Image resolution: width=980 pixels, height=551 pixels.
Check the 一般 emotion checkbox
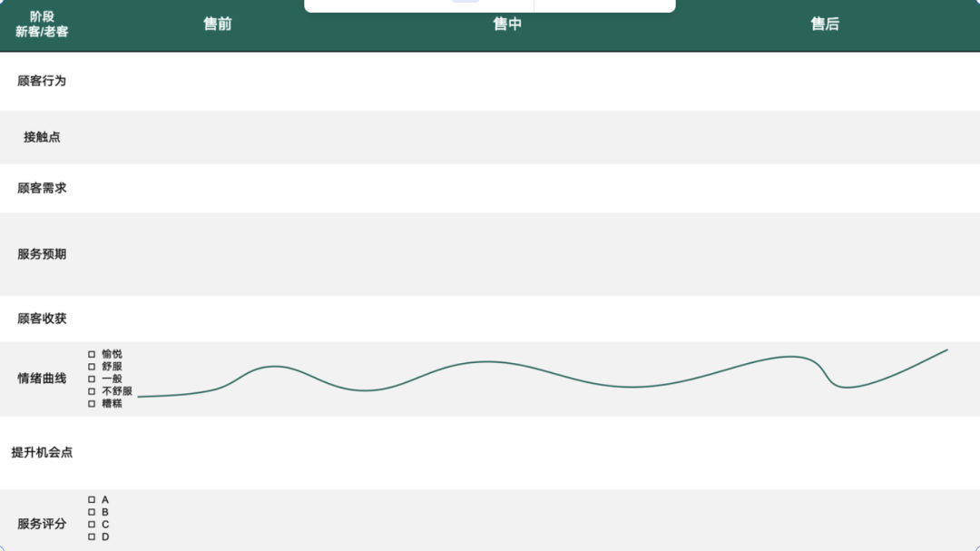(x=92, y=379)
